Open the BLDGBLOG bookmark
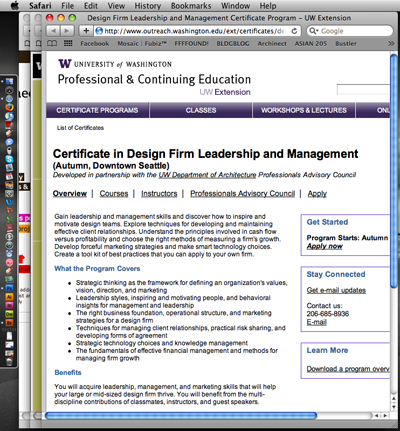Image resolution: width=400 pixels, height=431 pixels. pos(233,44)
